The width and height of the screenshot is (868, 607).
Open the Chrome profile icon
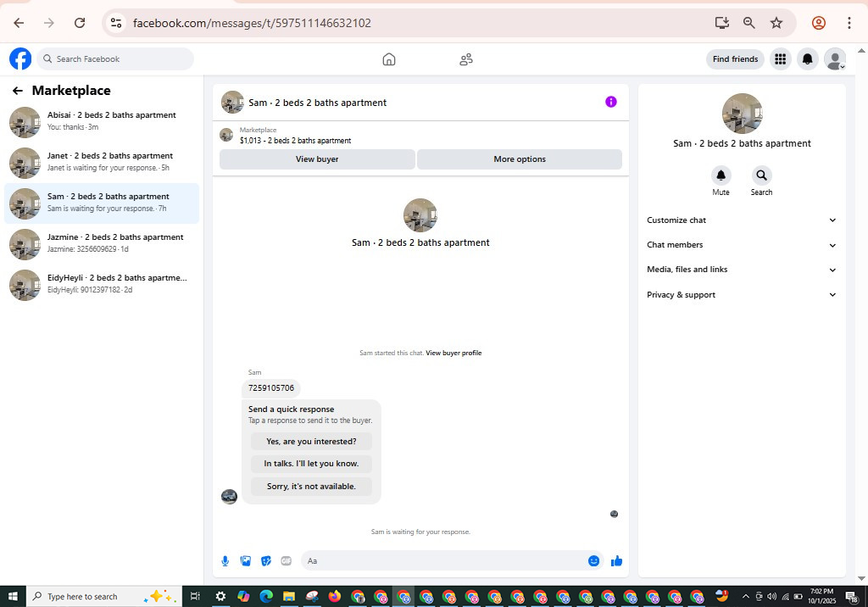point(818,23)
